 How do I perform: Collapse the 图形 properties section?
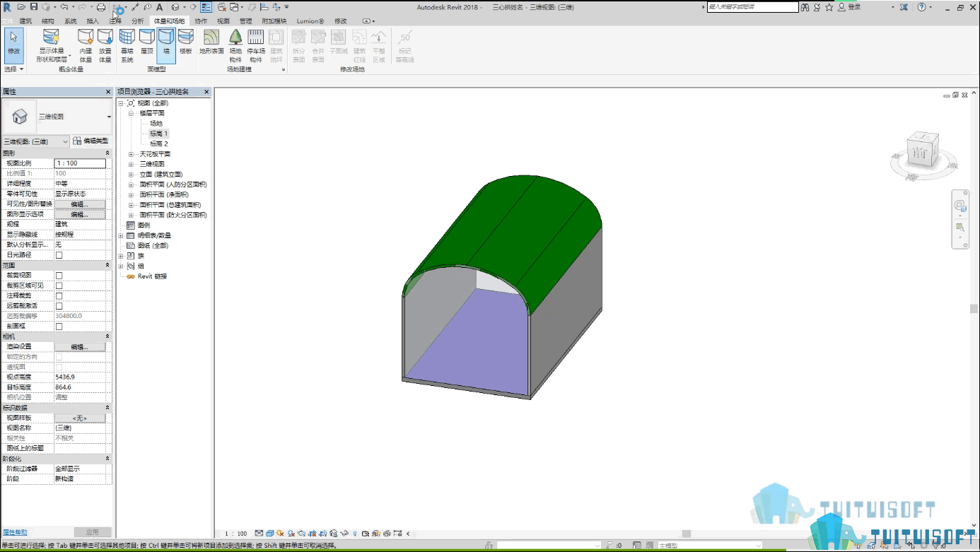coord(107,153)
